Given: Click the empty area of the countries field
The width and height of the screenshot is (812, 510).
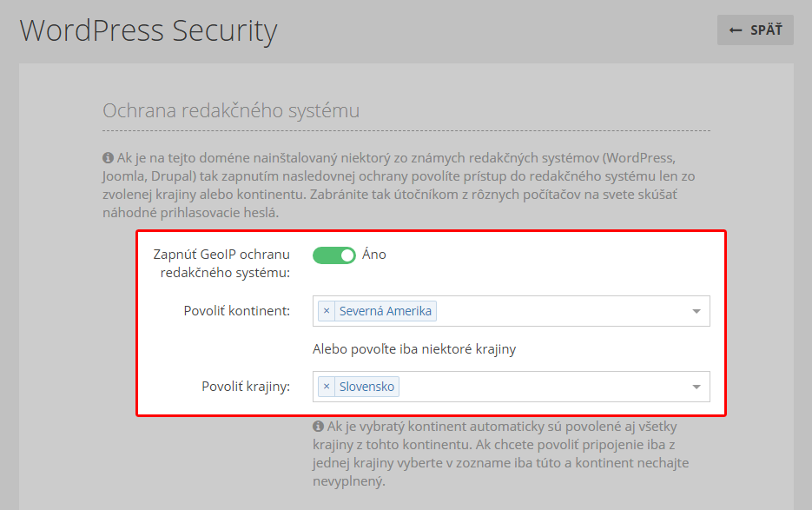Looking at the screenshot, I should pos(544,387).
